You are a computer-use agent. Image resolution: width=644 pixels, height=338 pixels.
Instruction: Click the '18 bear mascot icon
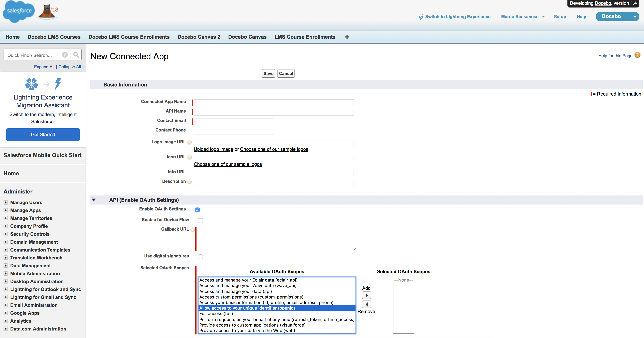click(x=48, y=11)
